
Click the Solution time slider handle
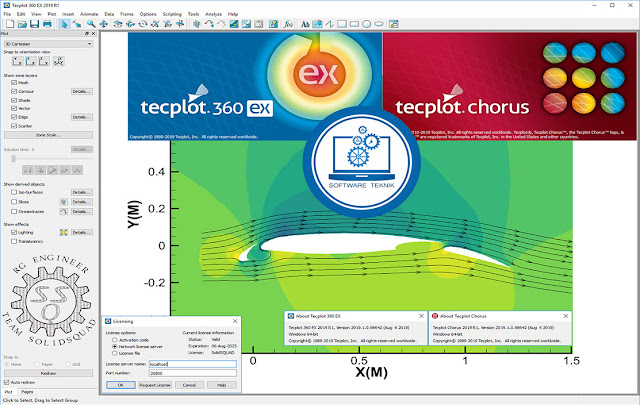[x=13, y=158]
